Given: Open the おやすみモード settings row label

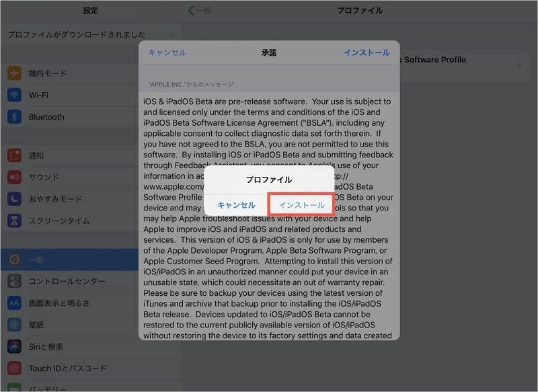Looking at the screenshot, I should pos(55,199).
